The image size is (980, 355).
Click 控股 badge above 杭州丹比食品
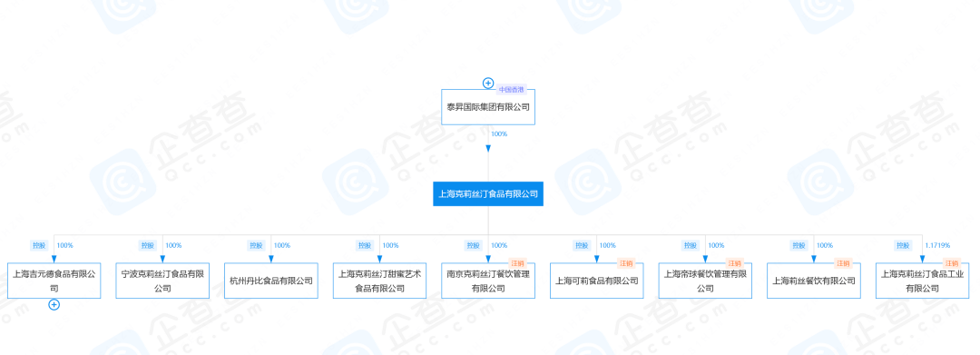[256, 246]
